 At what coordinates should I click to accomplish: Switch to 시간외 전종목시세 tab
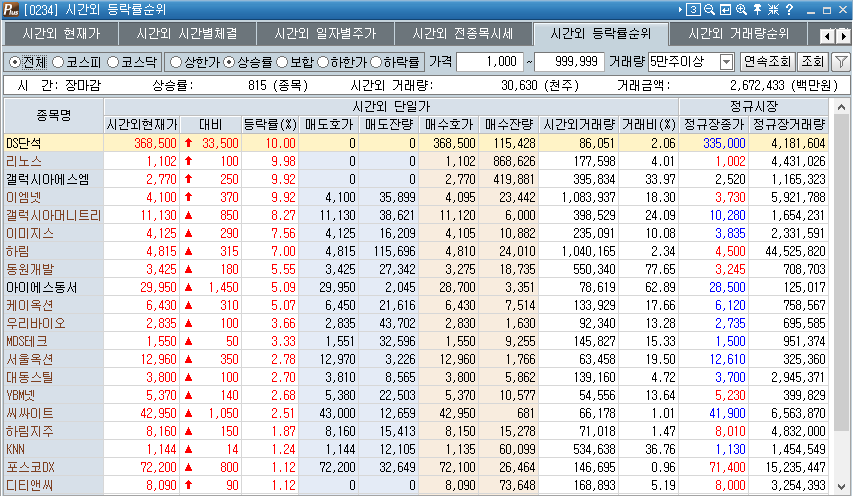pyautogui.click(x=463, y=34)
